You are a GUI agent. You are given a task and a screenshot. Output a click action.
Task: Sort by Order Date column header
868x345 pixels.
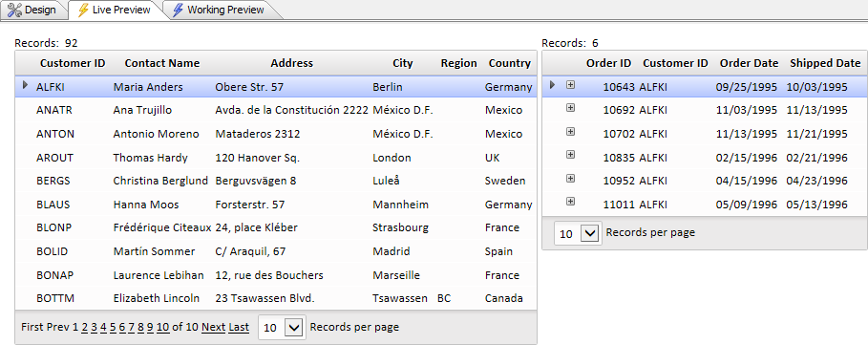pos(749,63)
